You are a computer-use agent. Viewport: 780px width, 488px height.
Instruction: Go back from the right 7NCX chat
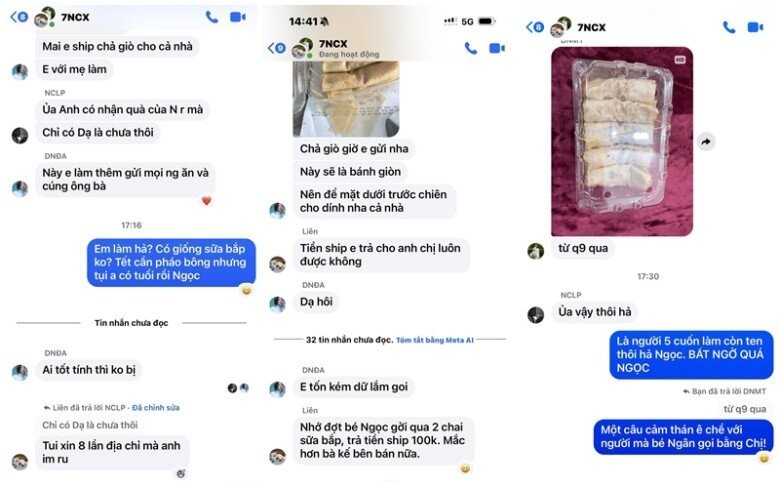[535, 27]
